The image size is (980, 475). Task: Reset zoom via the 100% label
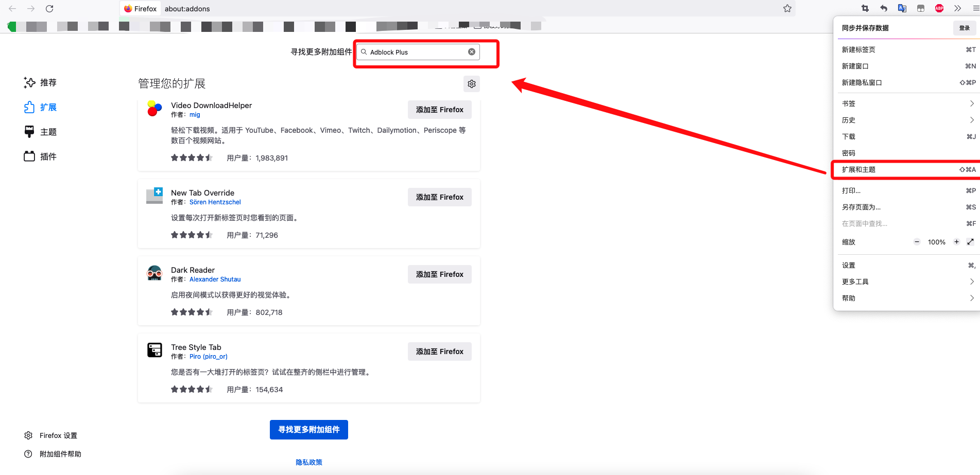pyautogui.click(x=937, y=242)
